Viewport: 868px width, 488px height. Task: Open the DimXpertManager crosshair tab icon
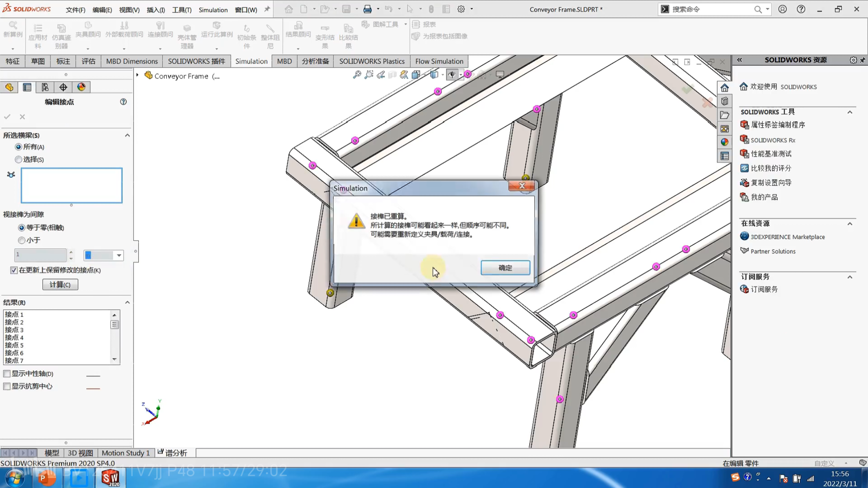[x=63, y=87]
